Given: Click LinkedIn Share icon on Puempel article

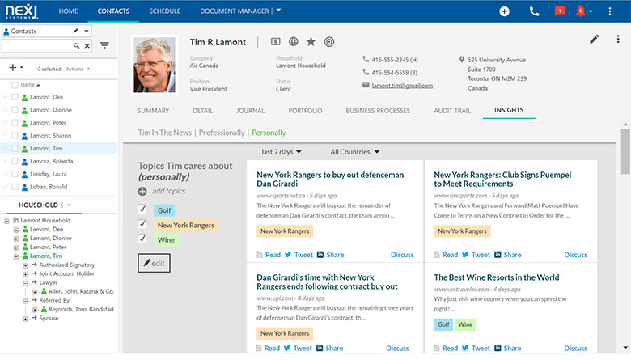Looking at the screenshot, I should click(498, 255).
